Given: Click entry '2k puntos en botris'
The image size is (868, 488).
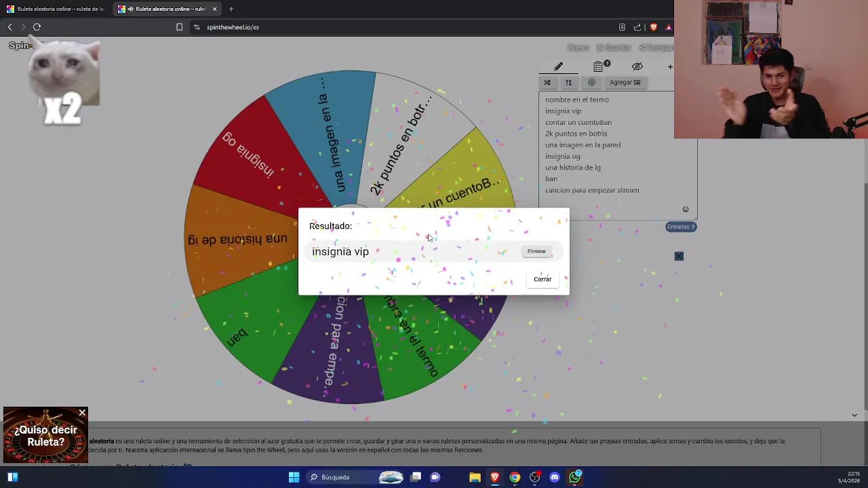Looking at the screenshot, I should [576, 134].
